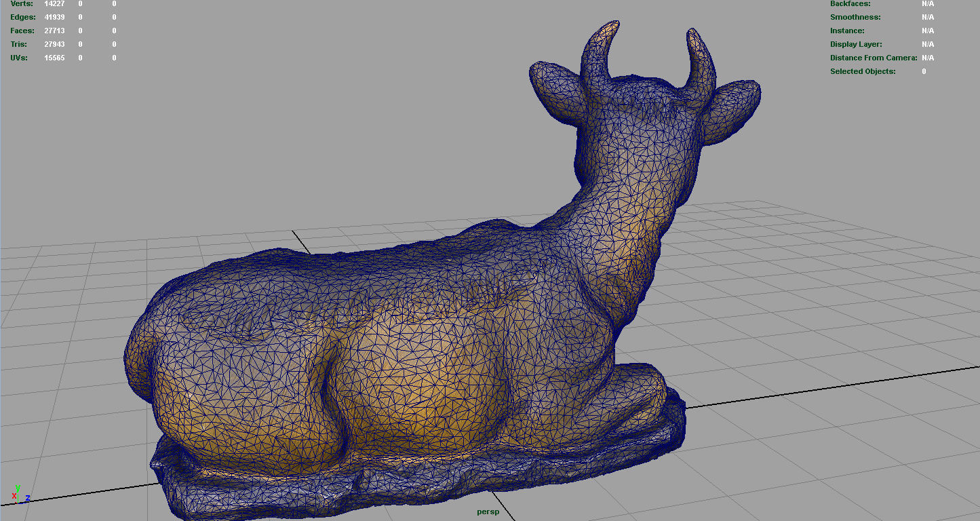Click the Selected Objects value 0

(924, 71)
